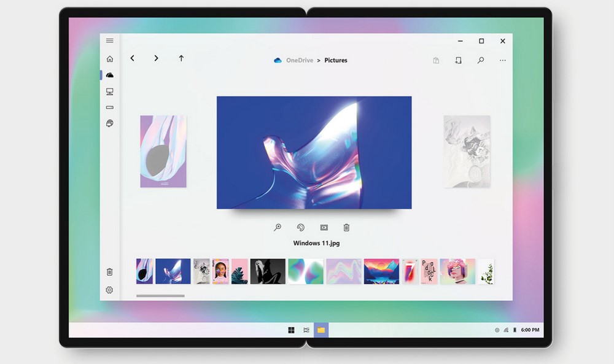
Task: Open the Windows Start button
Action: click(291, 330)
